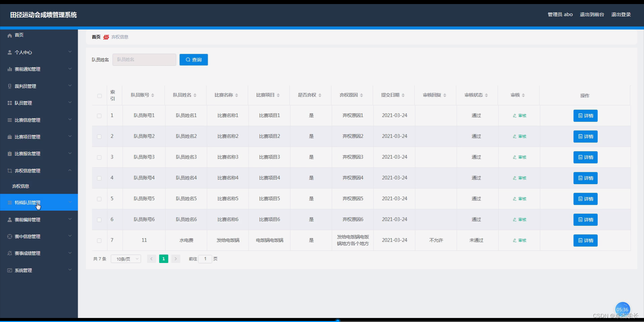
Task: Click the crop icon beside 弃权信息管理
Action: [10, 171]
